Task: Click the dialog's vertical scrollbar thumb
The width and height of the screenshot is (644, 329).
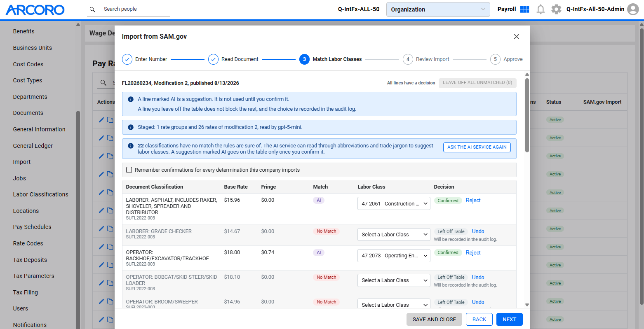Action: (x=527, y=115)
